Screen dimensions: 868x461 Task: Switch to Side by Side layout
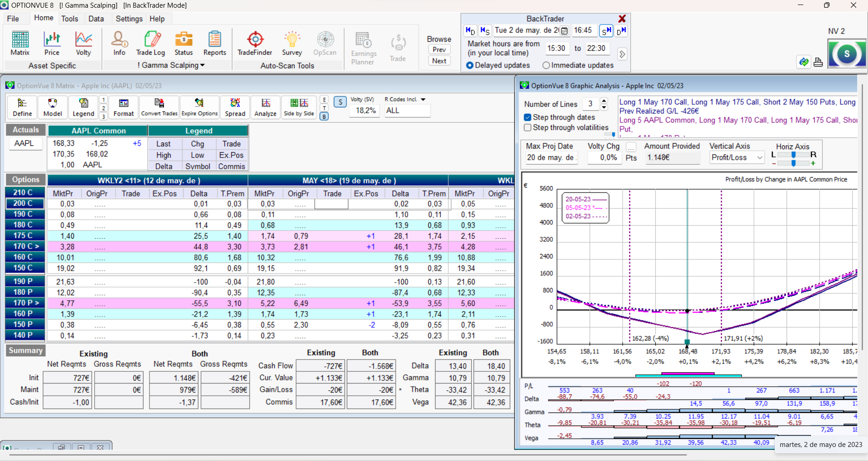(299, 107)
